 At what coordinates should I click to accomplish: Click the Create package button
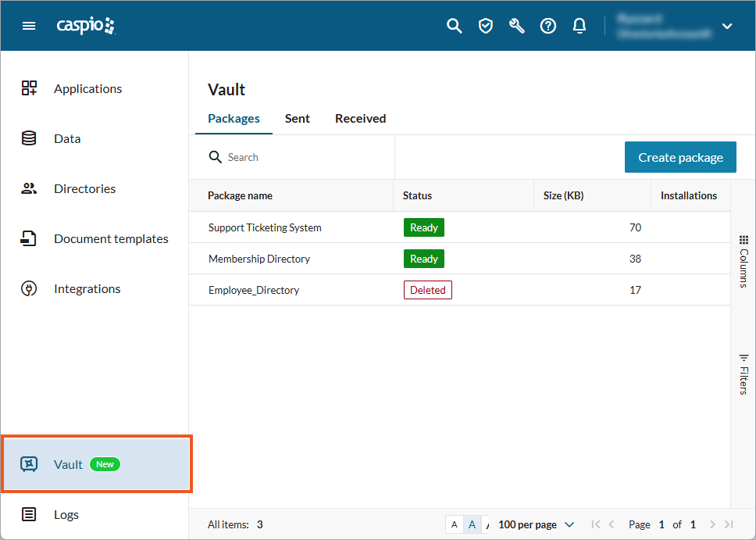[680, 157]
